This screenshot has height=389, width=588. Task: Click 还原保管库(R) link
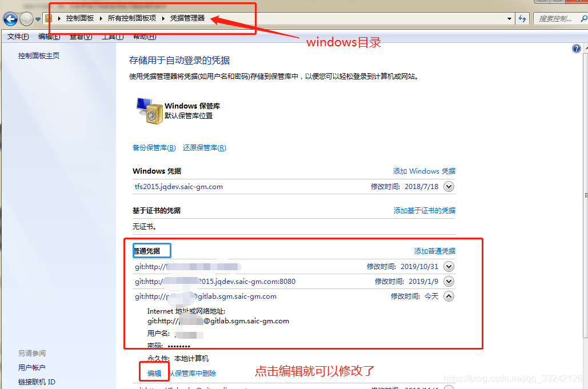[x=205, y=147]
